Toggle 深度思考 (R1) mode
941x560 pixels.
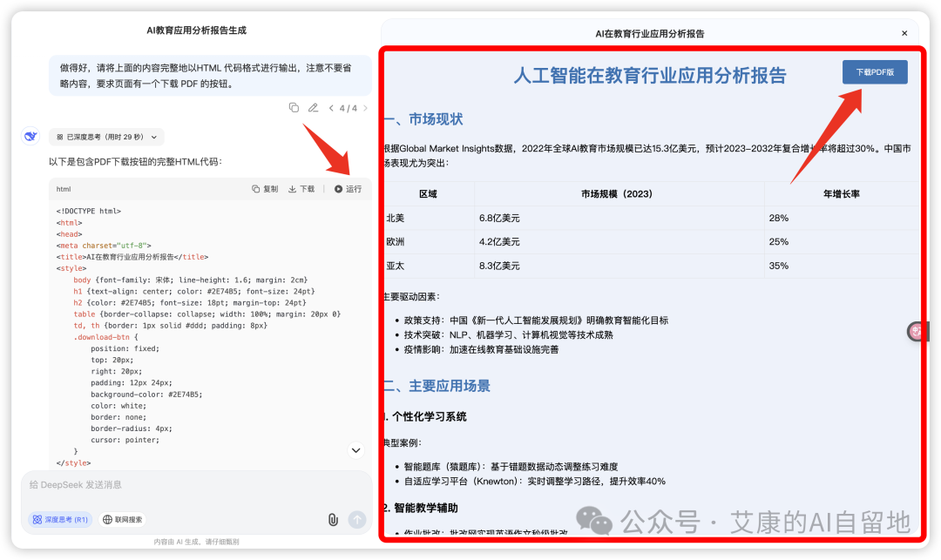(x=60, y=520)
